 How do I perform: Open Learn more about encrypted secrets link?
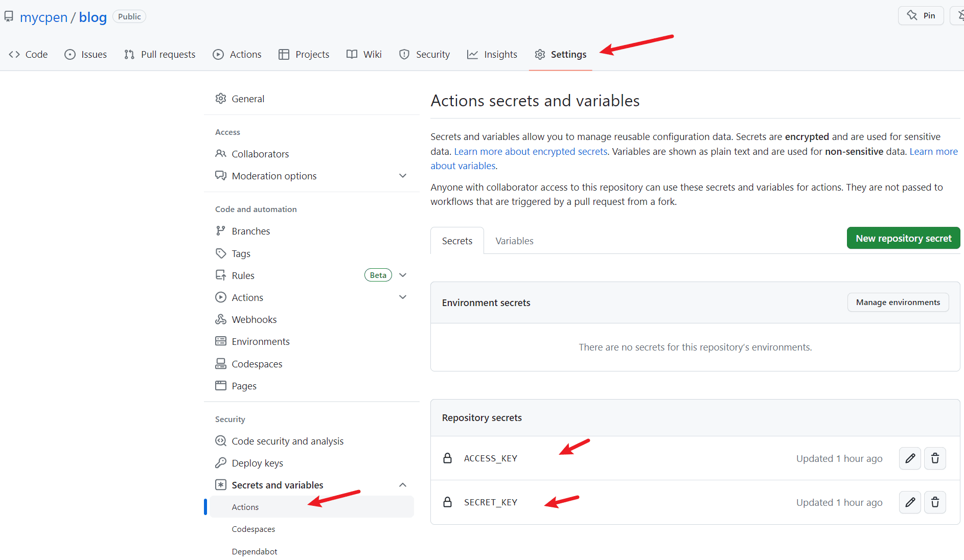click(x=531, y=151)
